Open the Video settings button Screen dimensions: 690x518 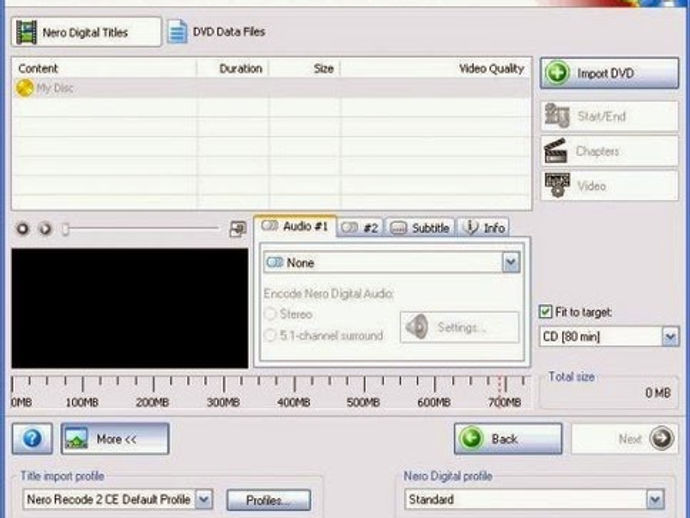(x=609, y=186)
